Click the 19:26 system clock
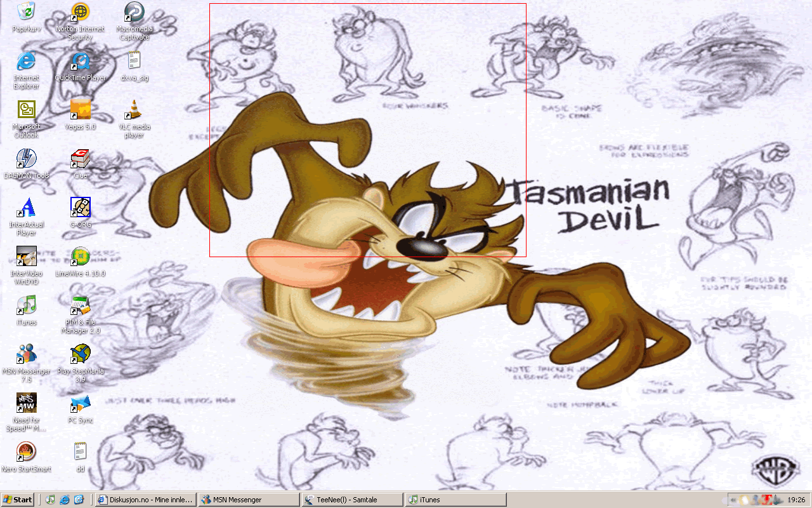Viewport: 812px width, 508px height. point(796,500)
